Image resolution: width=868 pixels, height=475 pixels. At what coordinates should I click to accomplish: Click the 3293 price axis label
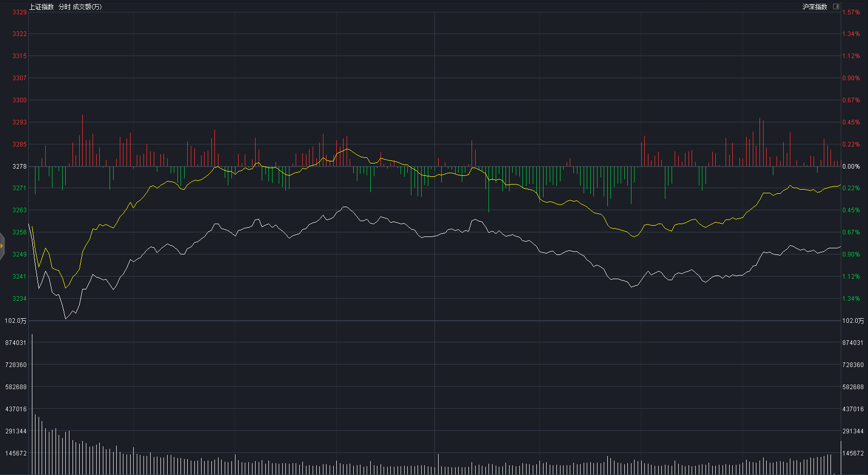pos(20,122)
